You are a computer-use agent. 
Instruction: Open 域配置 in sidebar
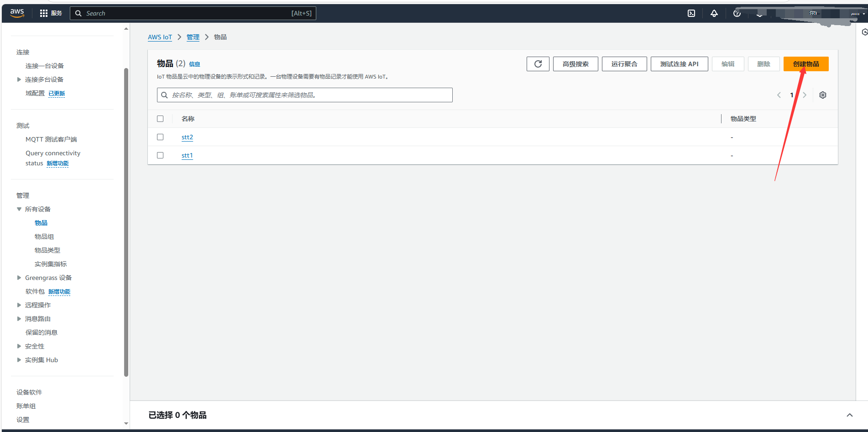tap(35, 93)
